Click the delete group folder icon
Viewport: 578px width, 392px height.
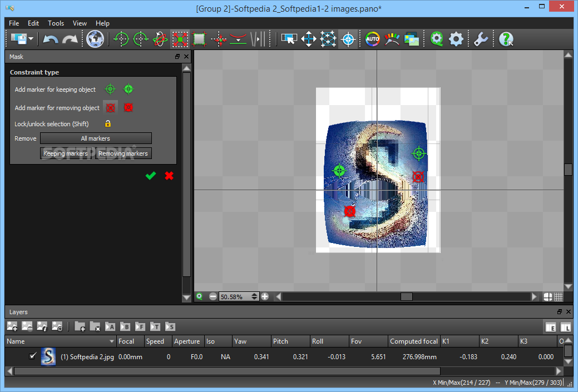click(95, 326)
